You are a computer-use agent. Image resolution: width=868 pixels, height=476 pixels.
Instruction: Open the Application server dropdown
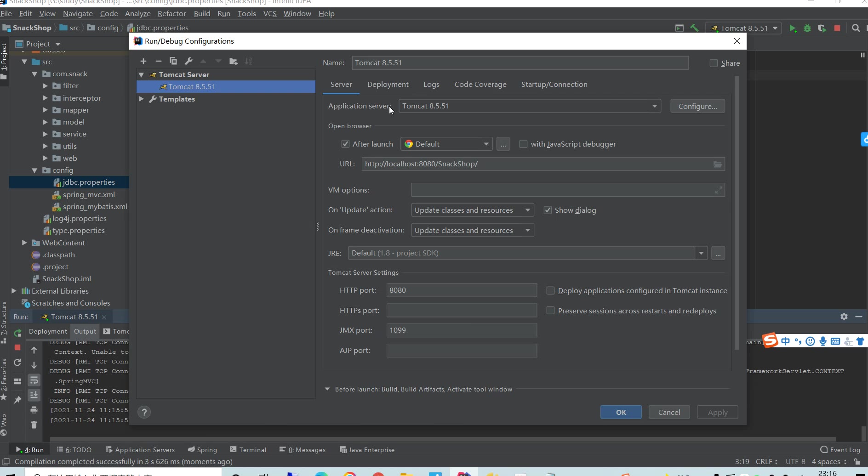(x=530, y=106)
